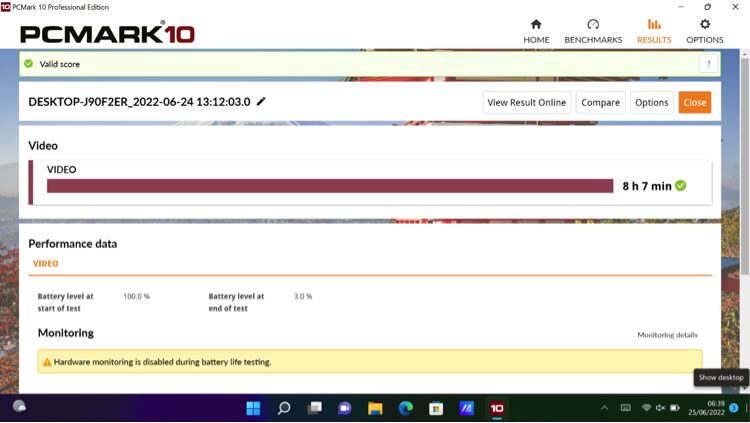Click the 8 h 7 min result text
The width and height of the screenshot is (750, 423).
click(647, 186)
